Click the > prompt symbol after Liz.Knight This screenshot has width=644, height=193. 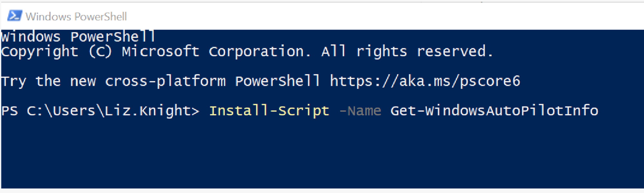[195, 111]
